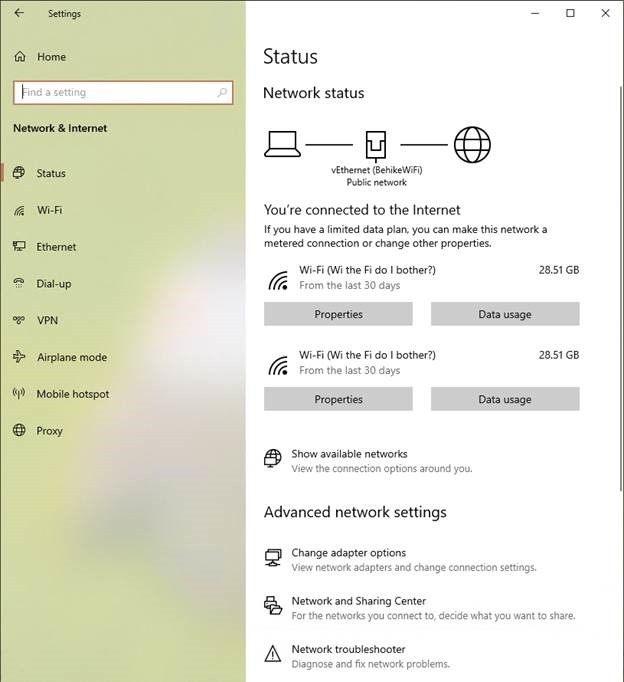Click the Mobile hotspot icon
This screenshot has width=624, height=682.
click(19, 394)
